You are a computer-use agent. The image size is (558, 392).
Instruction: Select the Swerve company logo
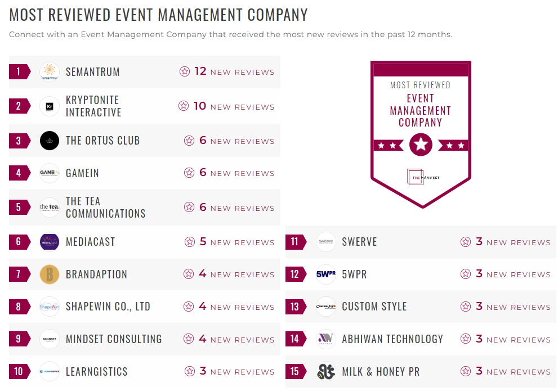[325, 241]
